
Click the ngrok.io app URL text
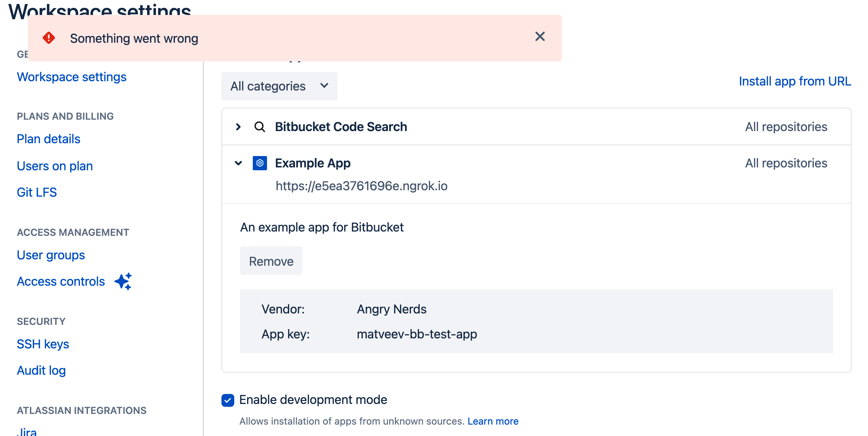pyautogui.click(x=361, y=186)
